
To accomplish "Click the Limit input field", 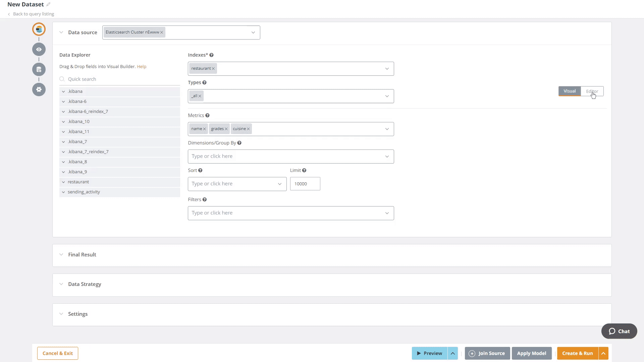I will click(305, 184).
